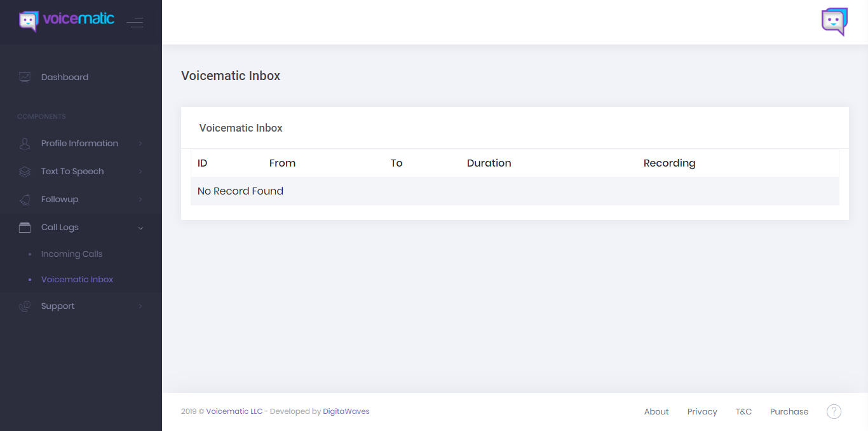Expand the Support chevron

coord(140,306)
